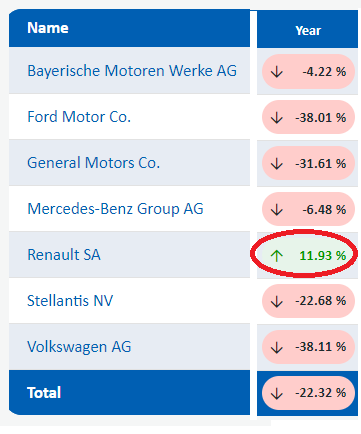Open the Stellantis NV link

(x=70, y=301)
